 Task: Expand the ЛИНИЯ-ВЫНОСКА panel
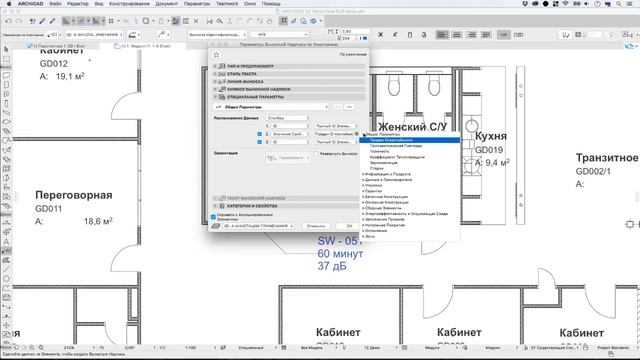289,82
